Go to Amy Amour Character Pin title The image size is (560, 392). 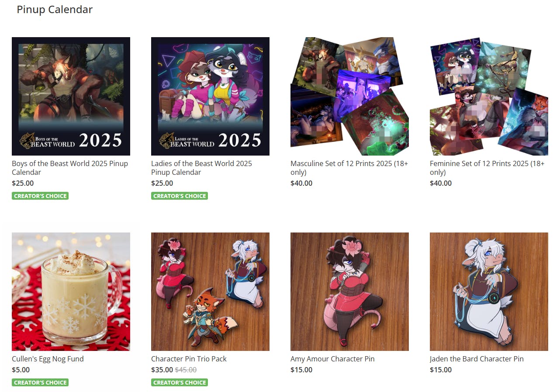[x=332, y=359]
